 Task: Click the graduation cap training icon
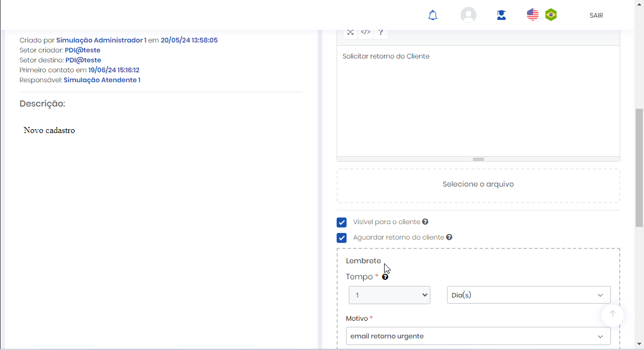point(501,15)
